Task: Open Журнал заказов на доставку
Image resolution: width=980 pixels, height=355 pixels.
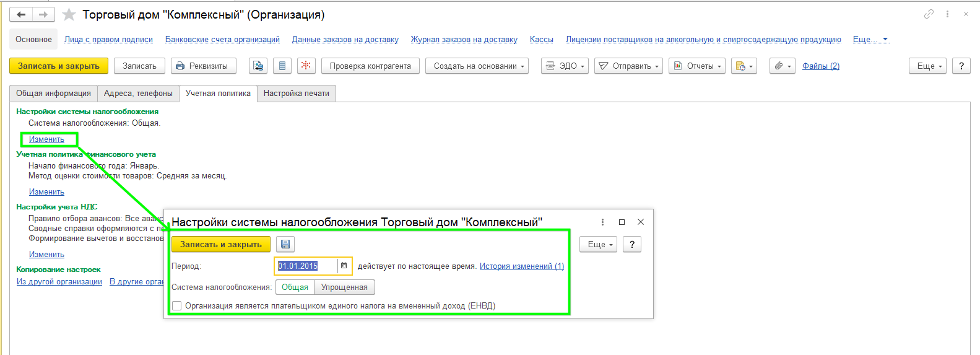Action: coord(464,39)
